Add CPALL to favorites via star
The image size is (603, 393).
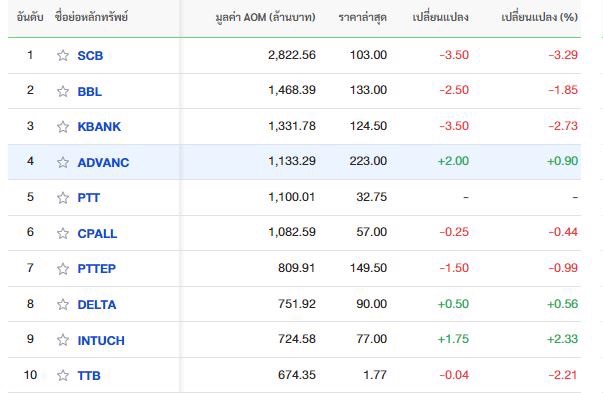[63, 233]
